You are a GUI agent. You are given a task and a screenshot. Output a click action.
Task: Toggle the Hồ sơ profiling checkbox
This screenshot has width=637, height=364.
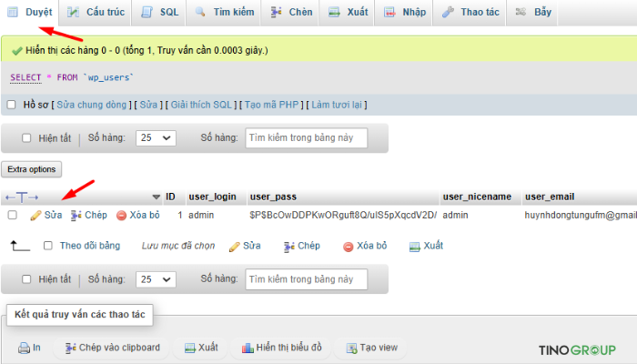pyautogui.click(x=11, y=105)
